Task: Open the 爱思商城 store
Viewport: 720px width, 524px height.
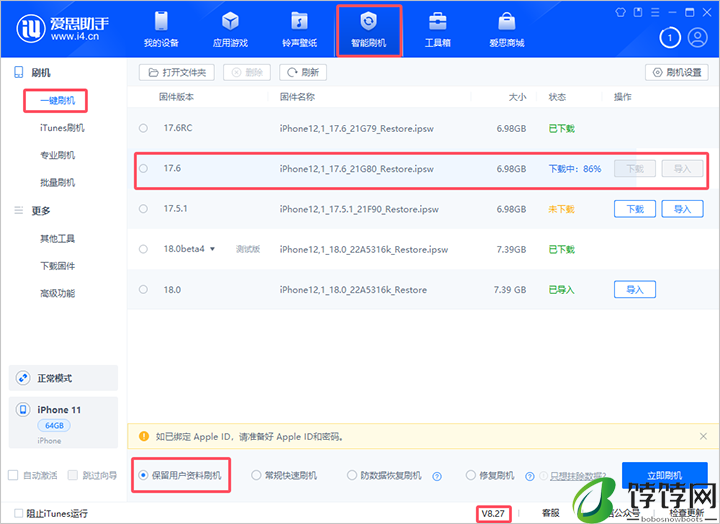Action: (x=506, y=30)
